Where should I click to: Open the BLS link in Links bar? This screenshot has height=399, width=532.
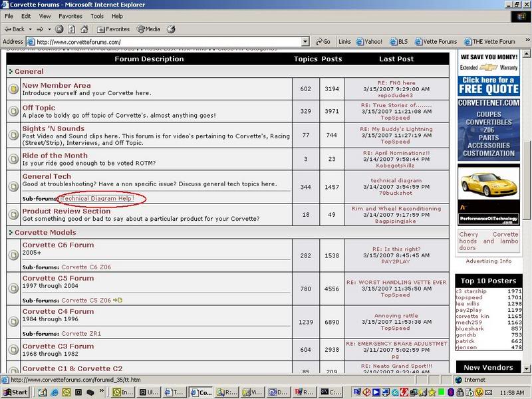(399, 42)
